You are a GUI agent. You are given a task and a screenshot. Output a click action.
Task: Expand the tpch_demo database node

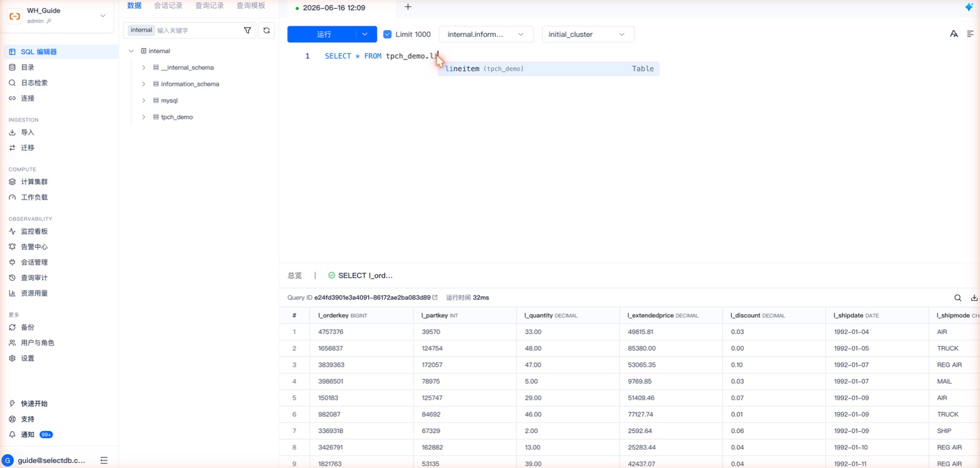click(143, 117)
